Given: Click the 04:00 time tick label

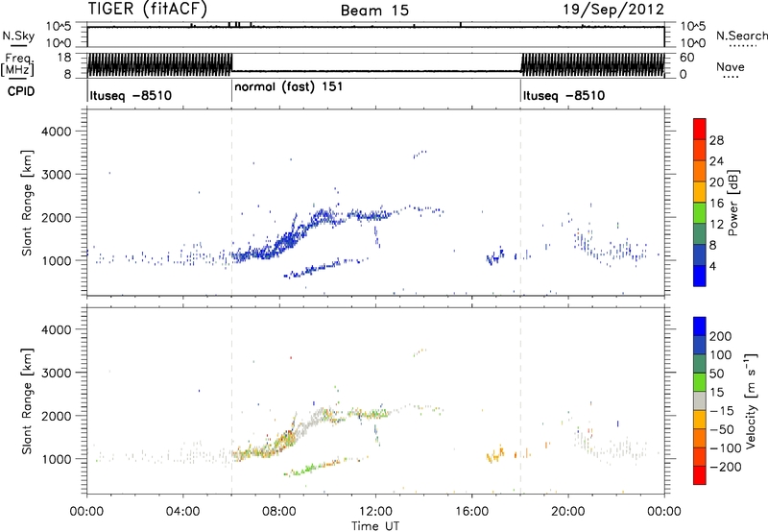Looking at the screenshot, I should click(x=183, y=512).
